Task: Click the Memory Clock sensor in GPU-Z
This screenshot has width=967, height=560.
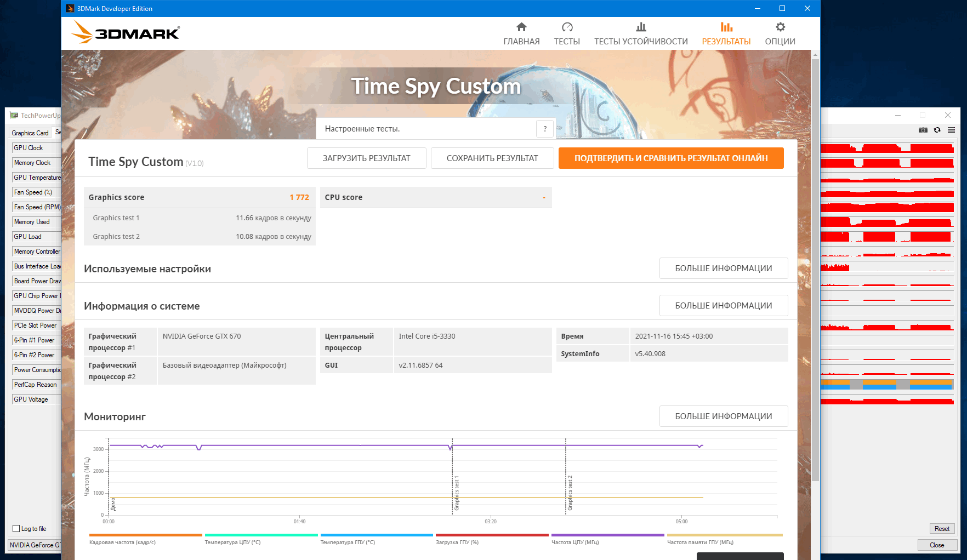Action: [36, 163]
